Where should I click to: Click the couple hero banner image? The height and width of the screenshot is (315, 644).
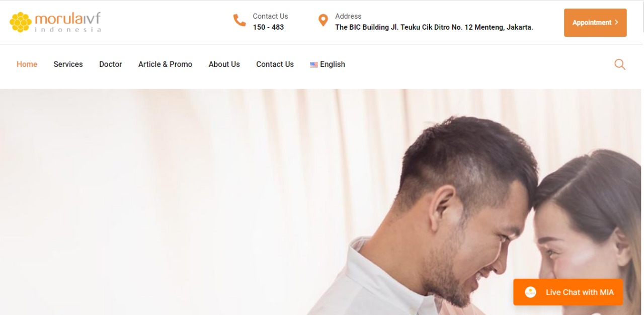click(x=322, y=202)
